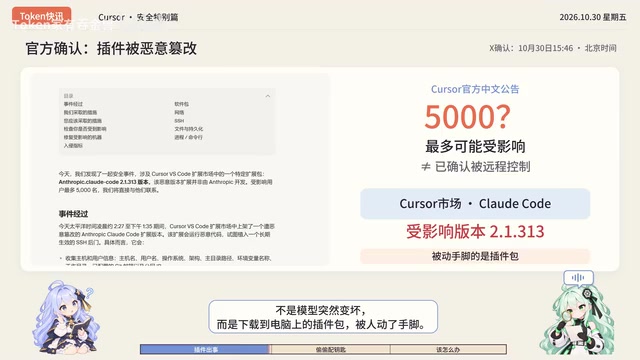Click the blue-haired character with book
Screen dimensions: 640x360
point(65,317)
